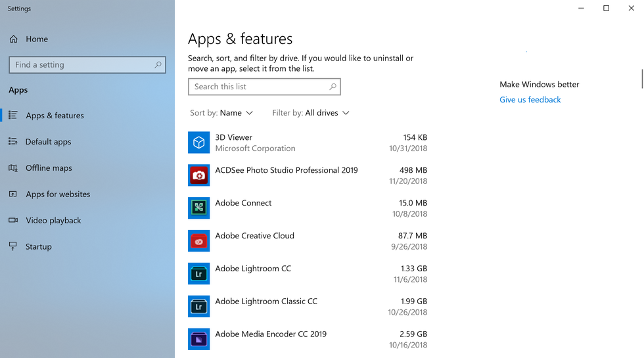The image size is (644, 358).
Task: Click the 10/16/2018 install date
Action: tap(408, 346)
